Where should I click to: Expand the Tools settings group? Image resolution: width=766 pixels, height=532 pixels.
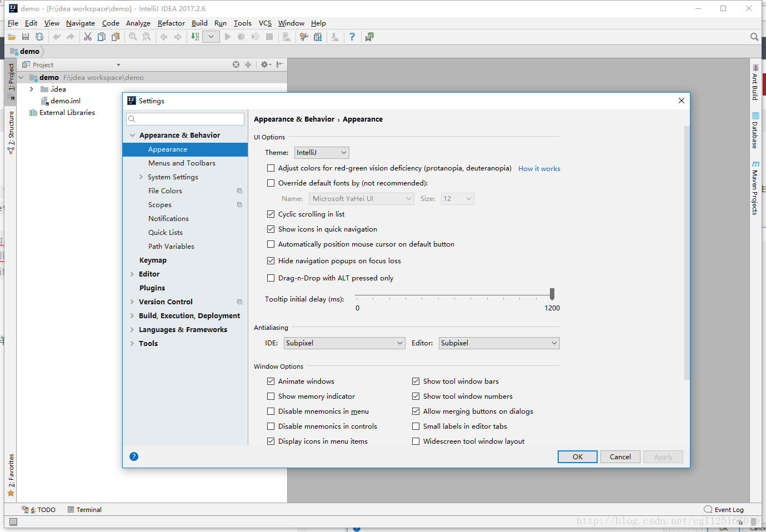[132, 343]
